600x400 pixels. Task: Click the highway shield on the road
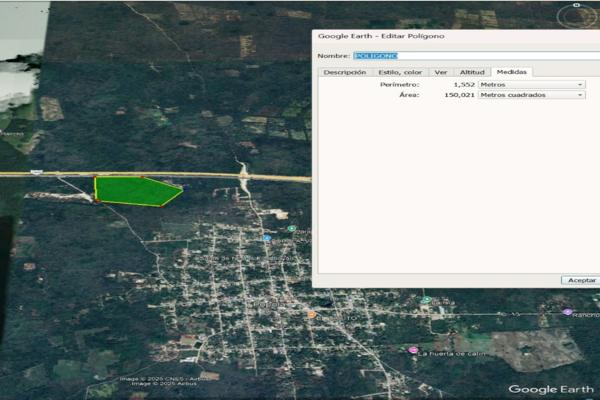tap(36, 171)
